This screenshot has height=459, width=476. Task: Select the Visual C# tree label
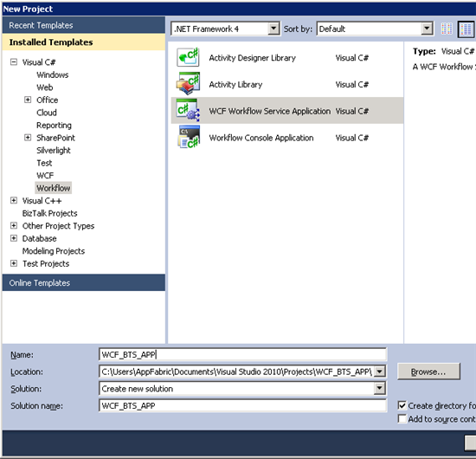coord(39,62)
